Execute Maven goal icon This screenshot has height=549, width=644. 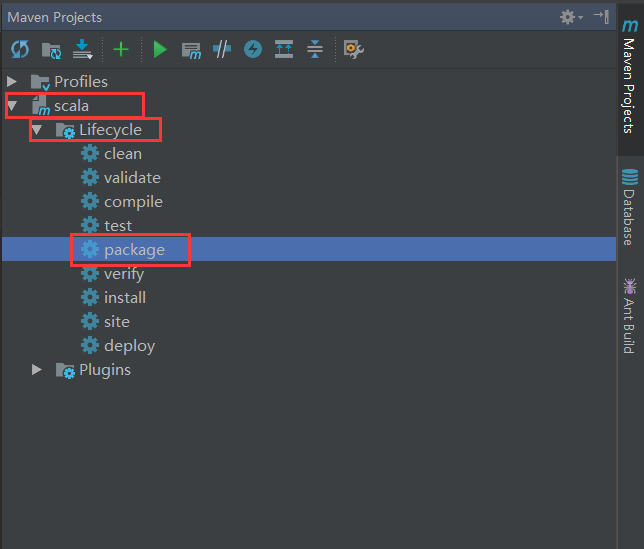[191, 51]
